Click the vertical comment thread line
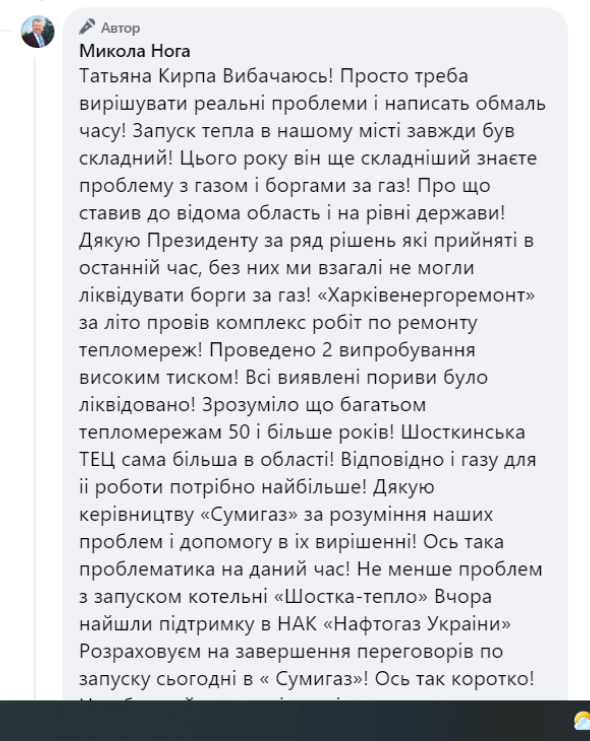Viewport: 590px width, 741px height. coord(34,378)
